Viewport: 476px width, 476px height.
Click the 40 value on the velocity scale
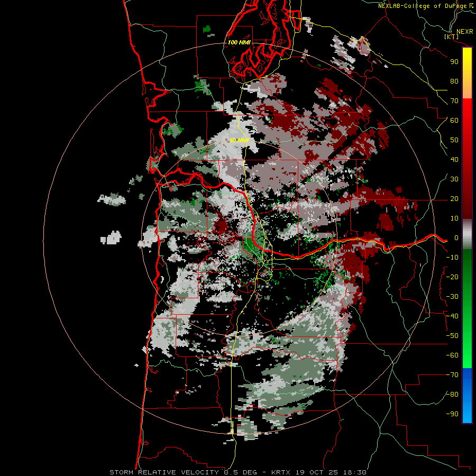coord(454,159)
